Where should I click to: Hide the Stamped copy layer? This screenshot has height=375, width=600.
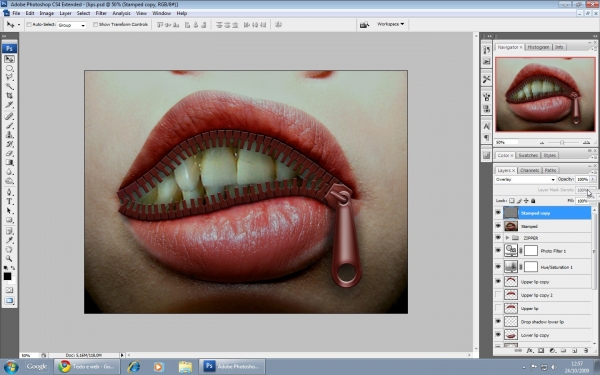(498, 213)
